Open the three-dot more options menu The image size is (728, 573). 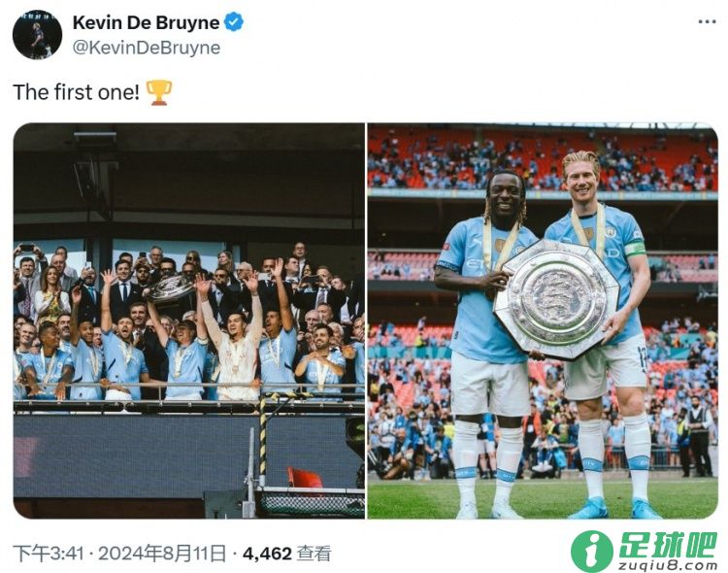coord(707,21)
